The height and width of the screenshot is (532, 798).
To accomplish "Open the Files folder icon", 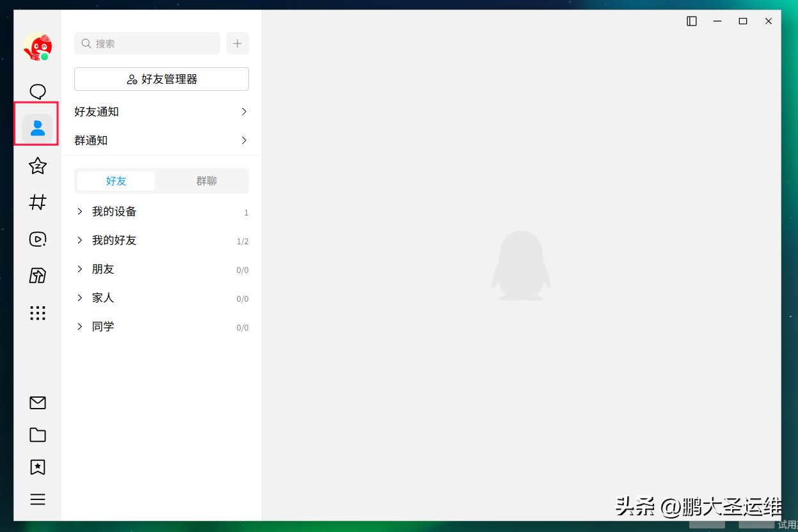I will [38, 435].
